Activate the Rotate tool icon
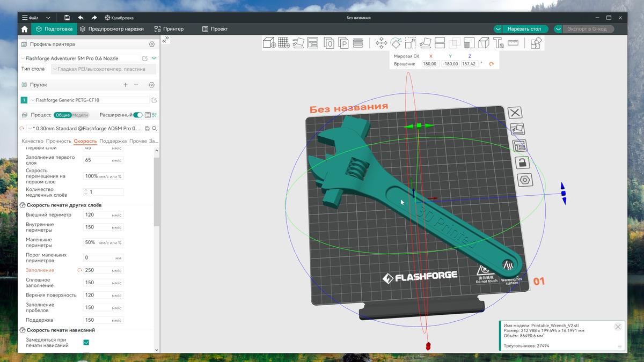This screenshot has height=362, width=644. pos(396,43)
